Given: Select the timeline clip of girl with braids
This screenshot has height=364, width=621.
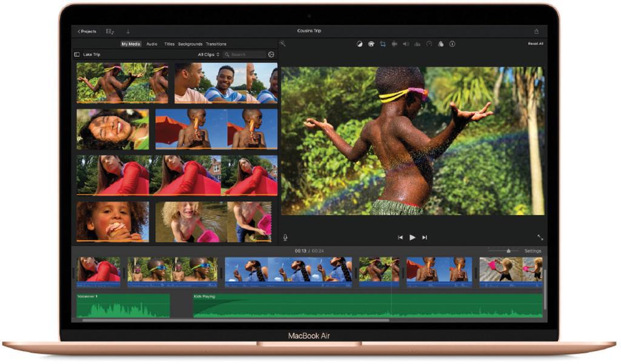Looking at the screenshot, I should [x=288, y=272].
